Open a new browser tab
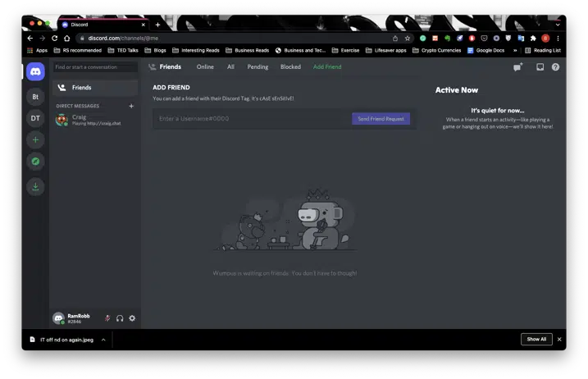This screenshot has width=588, height=379. pyautogui.click(x=158, y=25)
